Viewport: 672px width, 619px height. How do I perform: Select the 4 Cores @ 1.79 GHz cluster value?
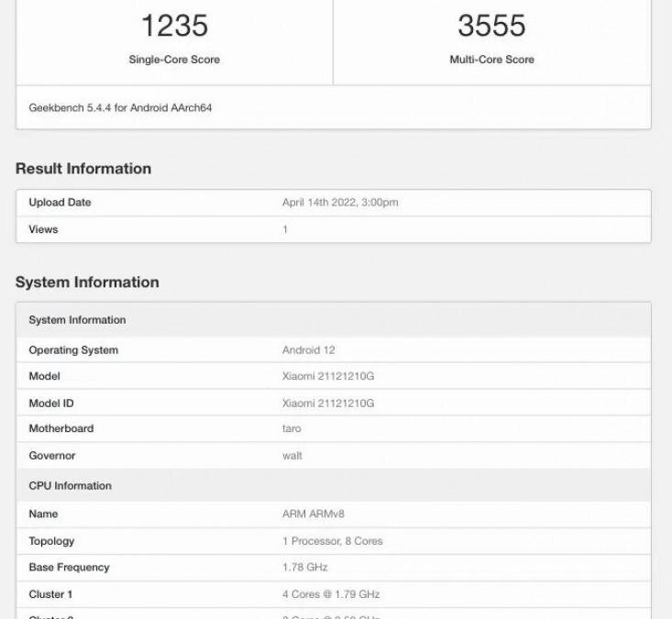click(x=329, y=594)
